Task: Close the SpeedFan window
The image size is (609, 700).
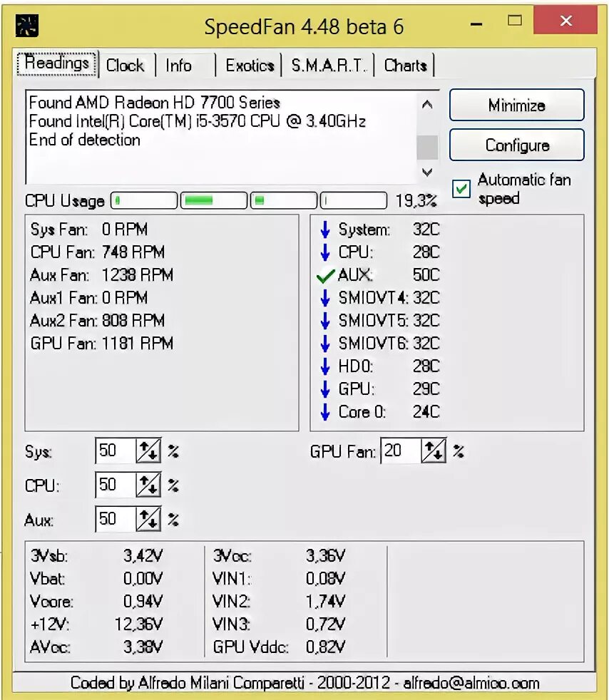Action: [565, 20]
